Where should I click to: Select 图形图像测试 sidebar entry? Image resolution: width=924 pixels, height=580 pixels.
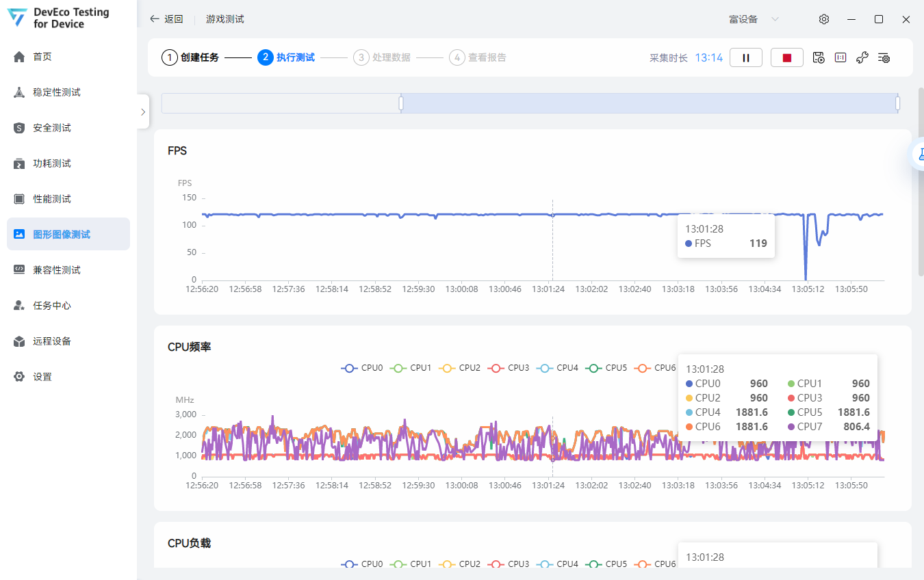68,234
